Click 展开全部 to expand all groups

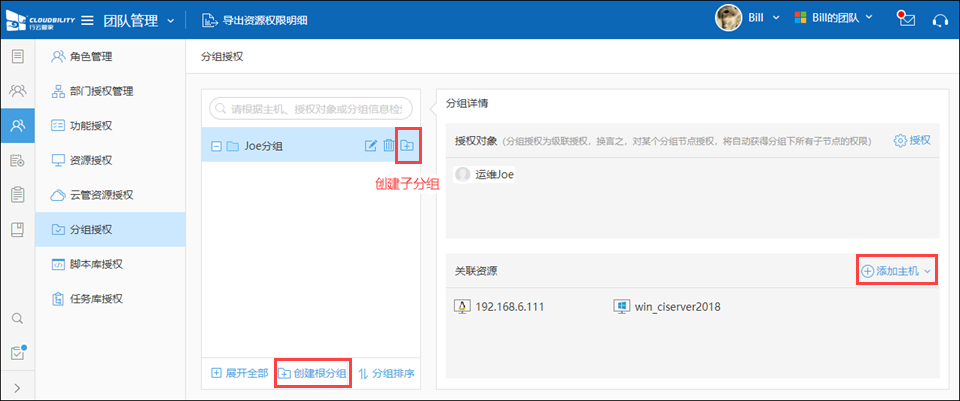coord(239,374)
